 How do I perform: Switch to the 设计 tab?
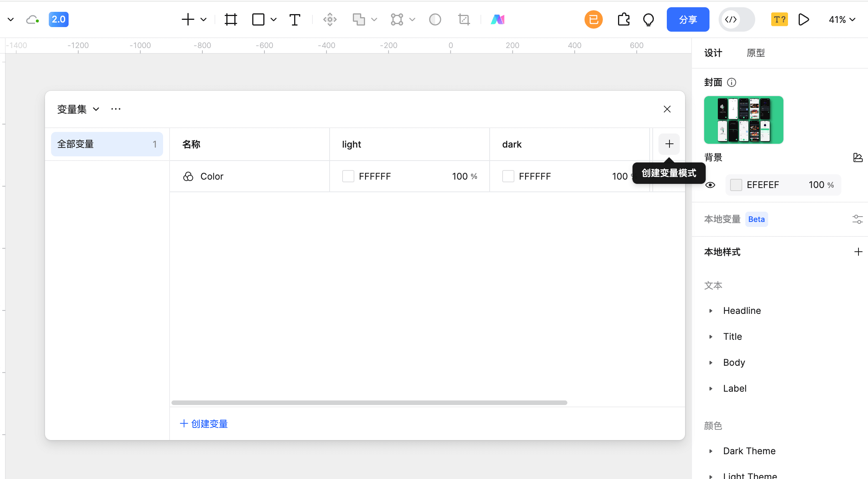coord(713,53)
